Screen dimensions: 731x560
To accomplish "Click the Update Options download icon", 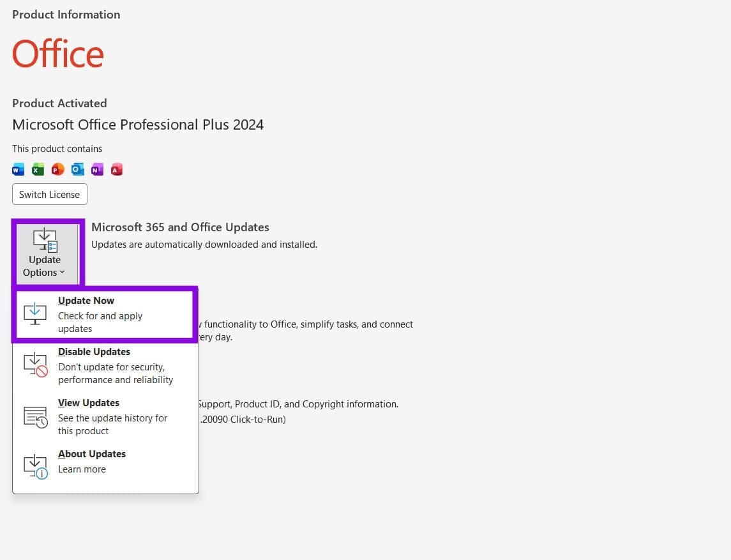I will pyautogui.click(x=45, y=239).
